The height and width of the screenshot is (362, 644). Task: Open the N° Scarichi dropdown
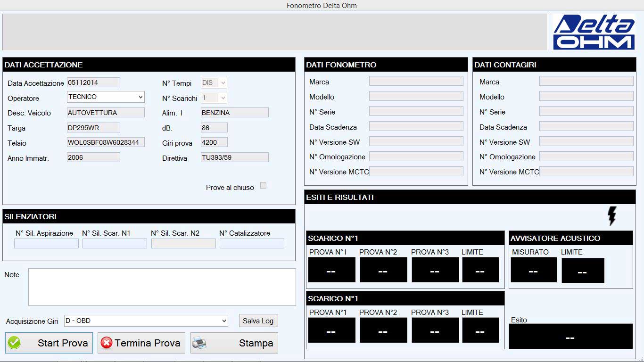point(214,98)
